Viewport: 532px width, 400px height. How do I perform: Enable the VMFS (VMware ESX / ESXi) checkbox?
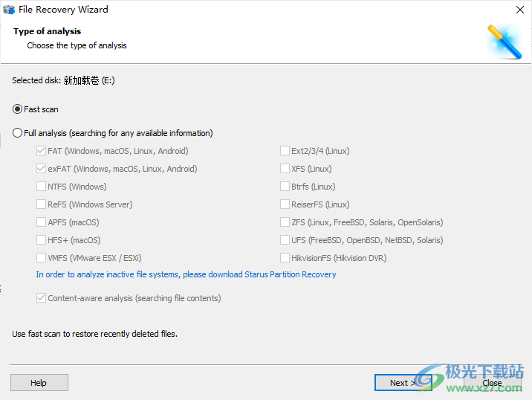pos(42,258)
